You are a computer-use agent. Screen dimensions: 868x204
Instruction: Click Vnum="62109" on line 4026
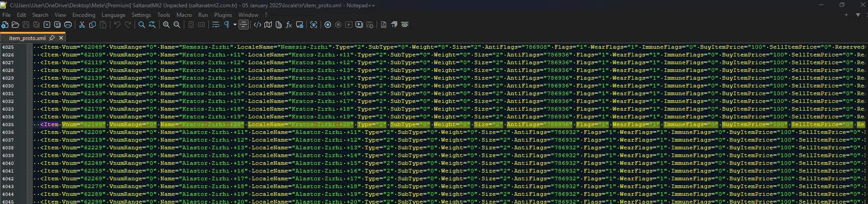(84, 55)
